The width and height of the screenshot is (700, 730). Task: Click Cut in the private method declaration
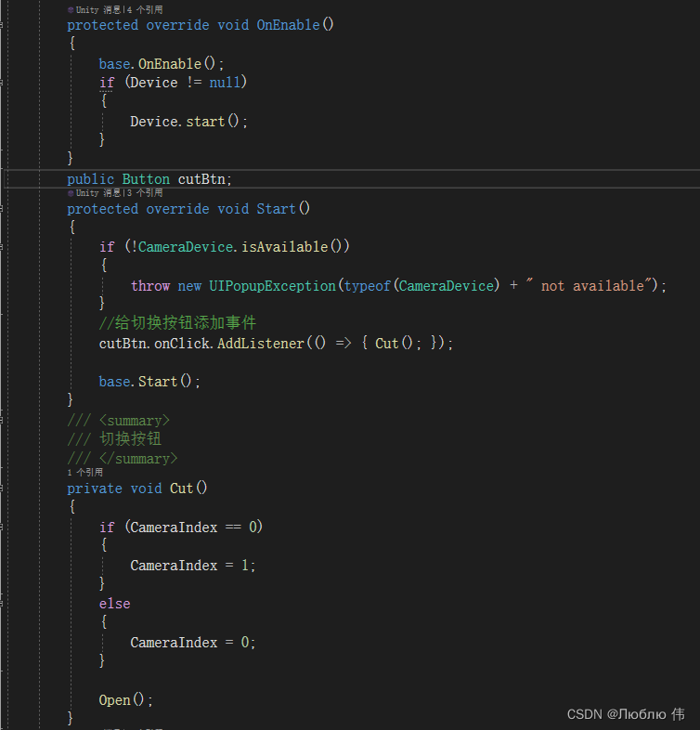[182, 489]
